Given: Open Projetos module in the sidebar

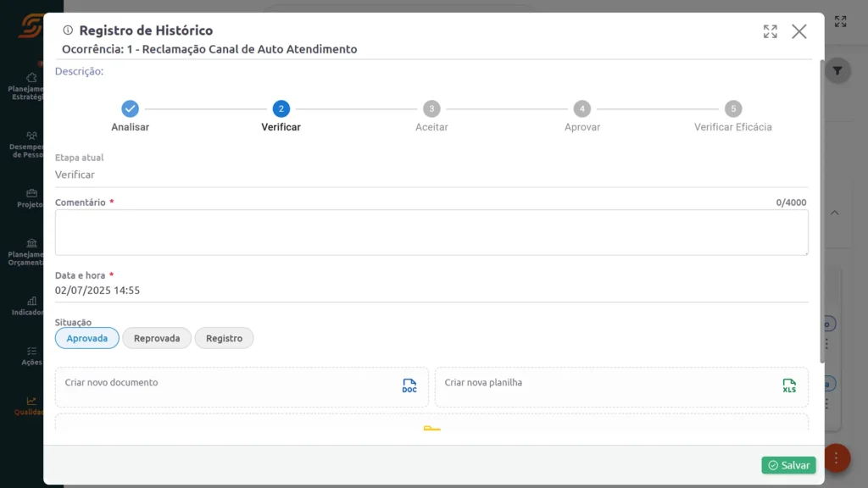Looking at the screenshot, I should (30, 198).
